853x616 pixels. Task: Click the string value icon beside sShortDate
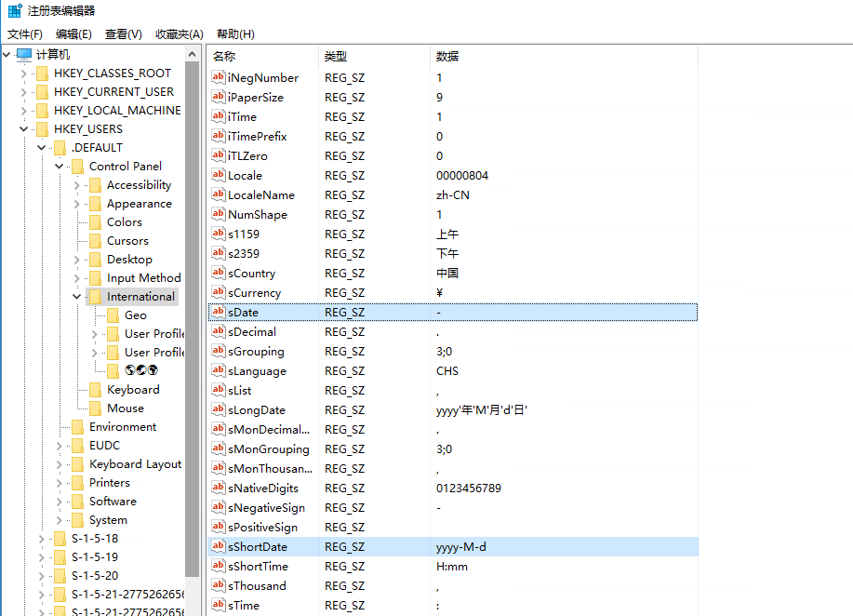pos(219,547)
